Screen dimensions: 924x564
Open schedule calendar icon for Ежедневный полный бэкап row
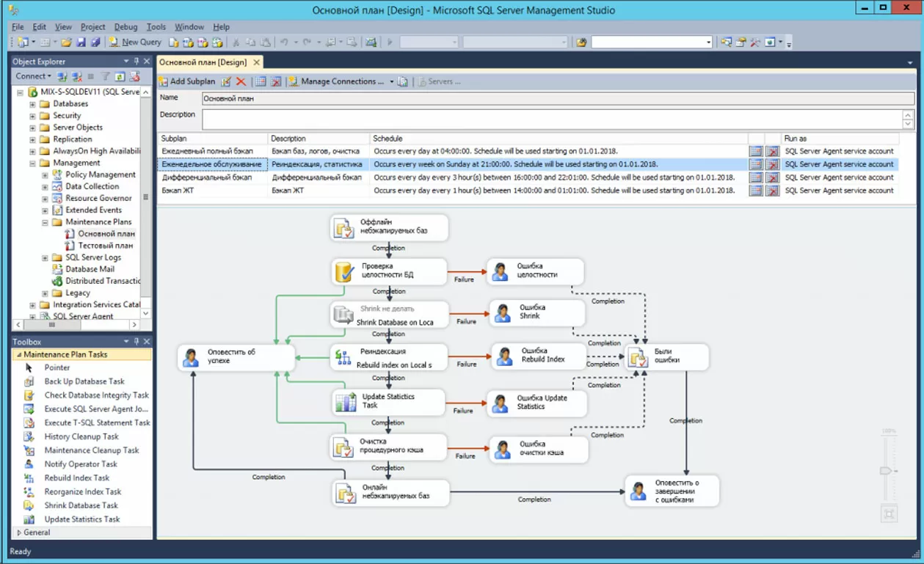[x=755, y=151]
